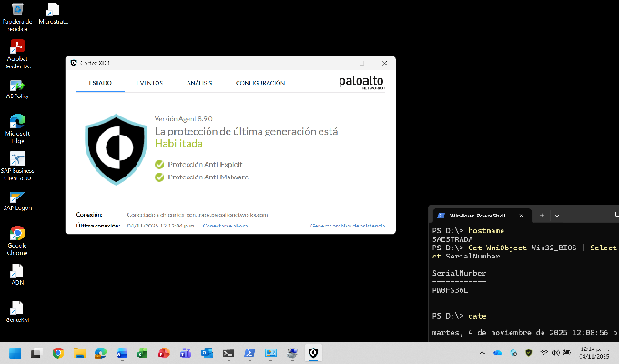This screenshot has width=619, height=364.
Task: Open the Terminal icon on the taskbar
Action: point(228,353)
